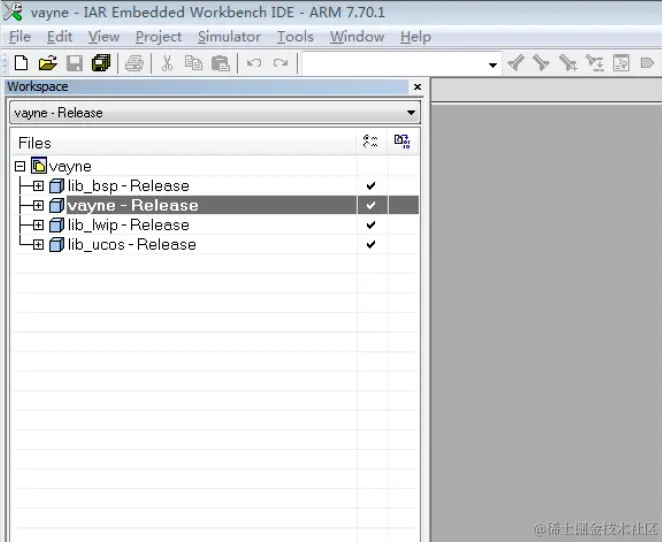Click the Go To line toolbar icon

pos(621,63)
